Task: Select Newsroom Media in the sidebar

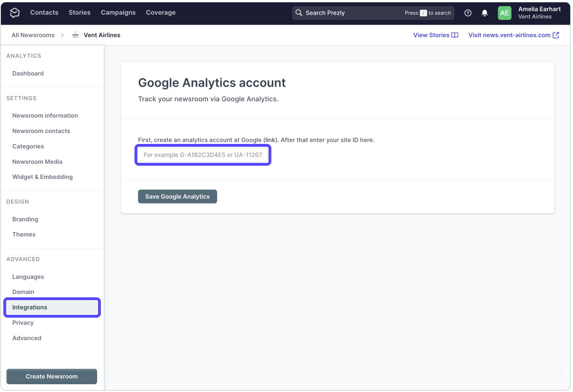Action: [37, 161]
